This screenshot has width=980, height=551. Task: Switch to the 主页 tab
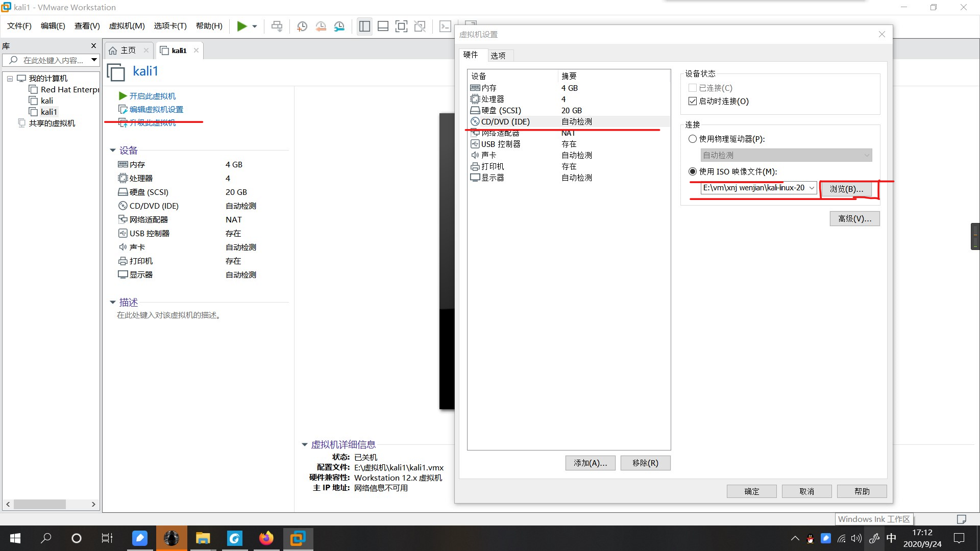(128, 51)
